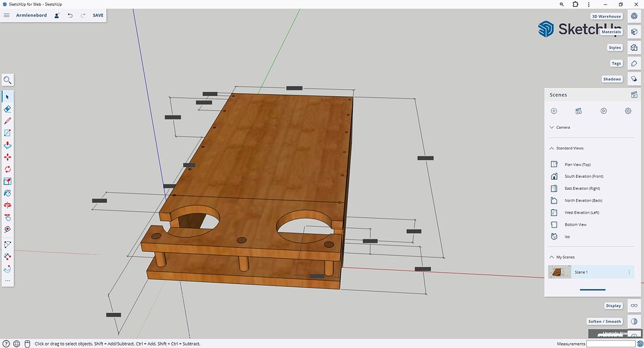Pick the Paint bucket tool
Screen dimensions: 644x348
pos(8,193)
